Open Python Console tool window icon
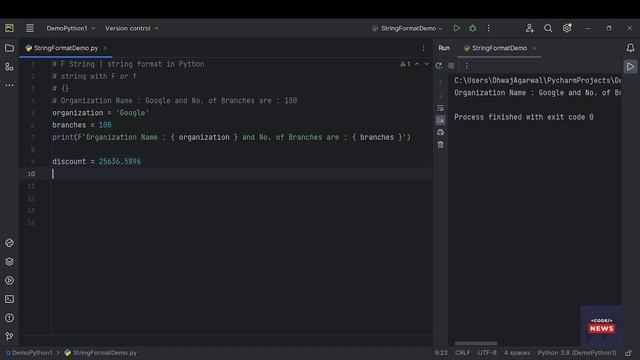The image size is (640, 360). (9, 243)
